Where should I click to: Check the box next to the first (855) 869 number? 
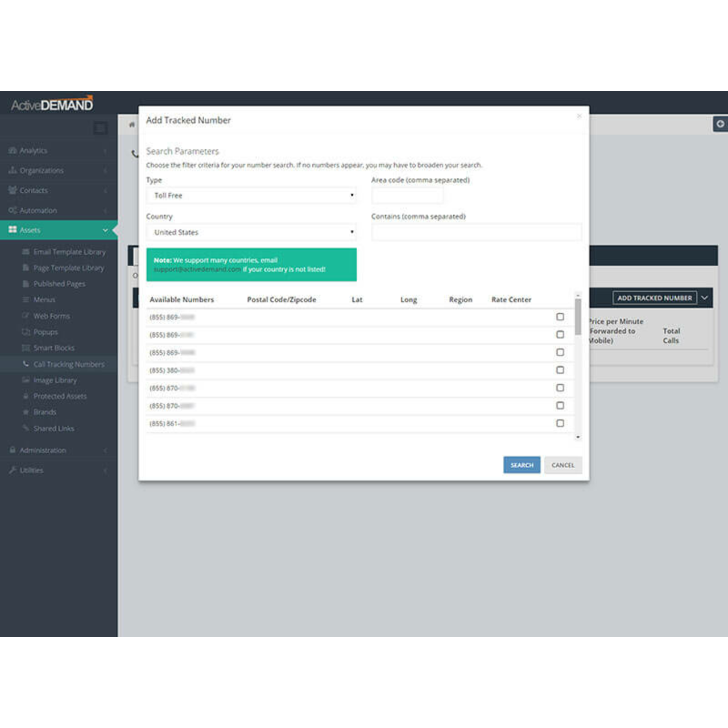coord(560,317)
